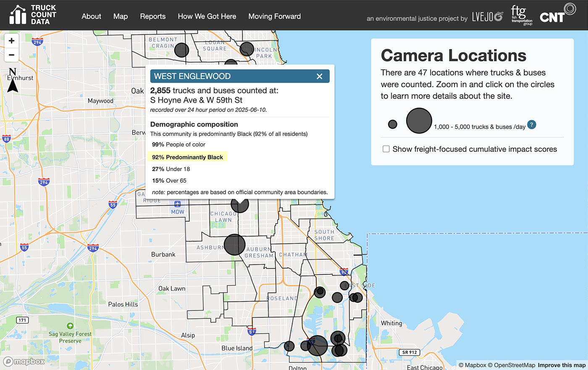Navigate to How We Got Here
The image size is (588, 370).
[x=207, y=16]
